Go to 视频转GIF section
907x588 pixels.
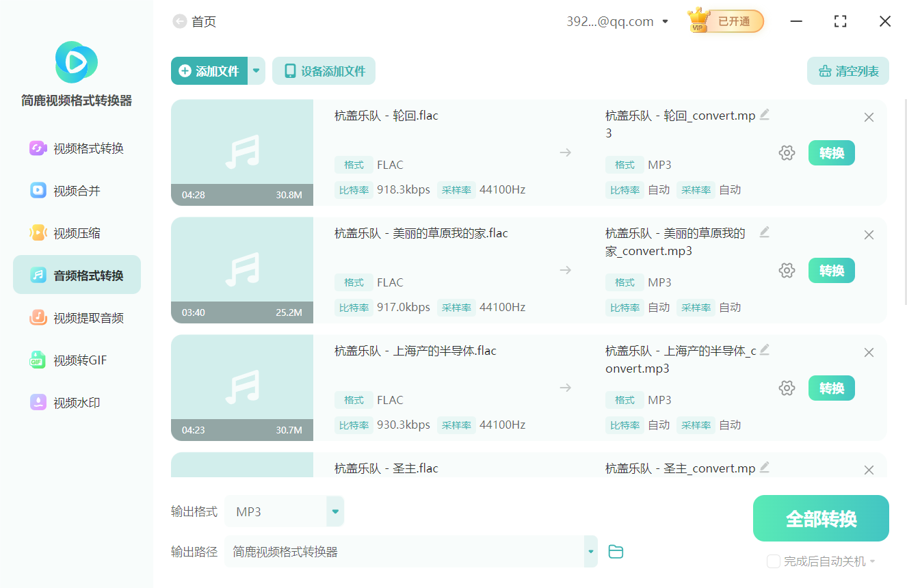[77, 360]
